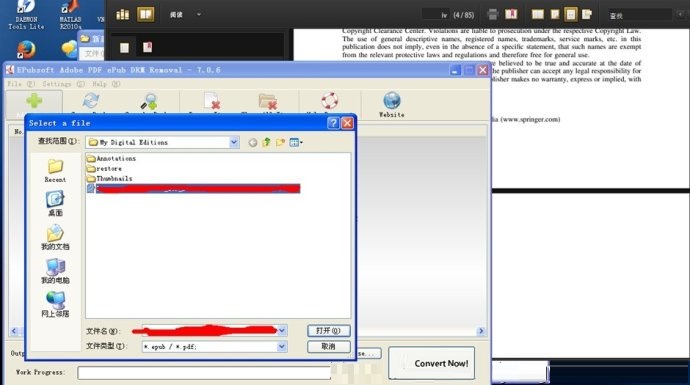The width and height of the screenshot is (690, 385).
Task: Select 桌面 Desktop shortcut in places bar
Action: (55, 203)
